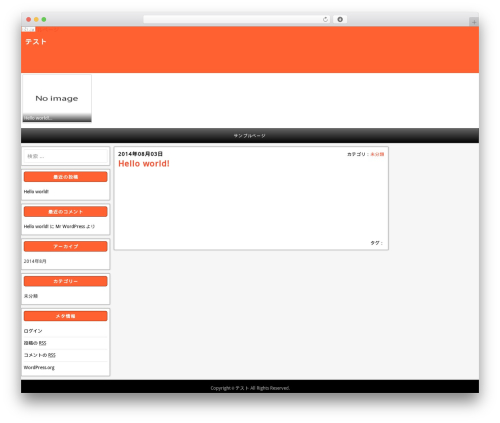Click the Copyright footer text
Viewport: 500px width, 423px height.
click(250, 388)
